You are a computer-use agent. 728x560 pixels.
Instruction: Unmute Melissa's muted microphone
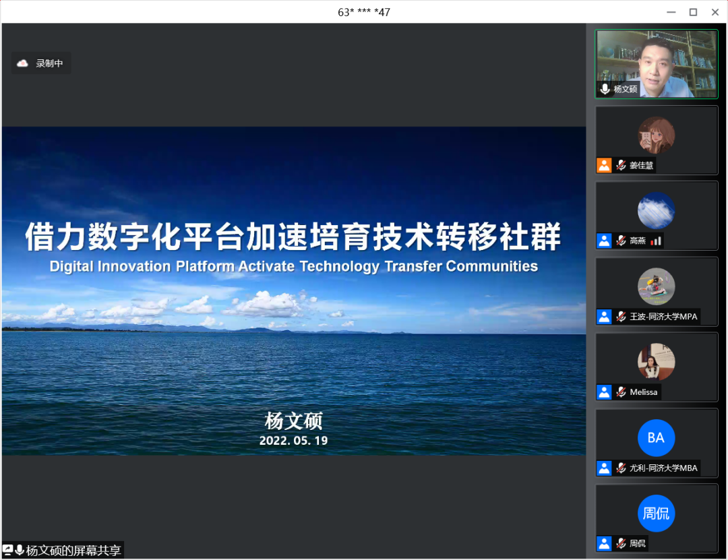[620, 392]
